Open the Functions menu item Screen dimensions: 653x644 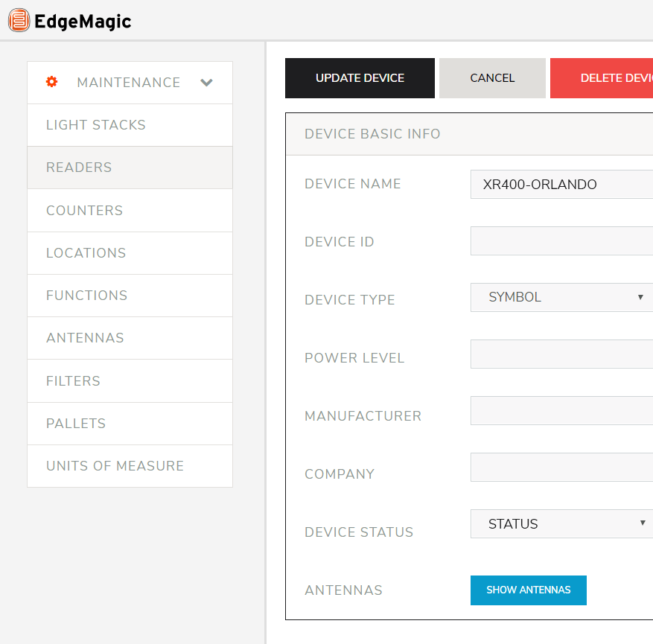[x=130, y=296]
